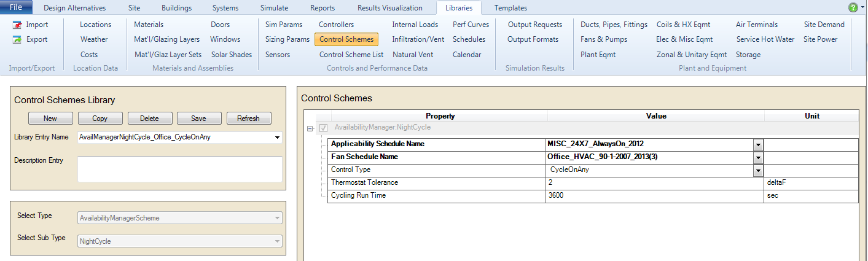Open the Templates ribbon tab
The width and height of the screenshot is (868, 261).
click(x=510, y=8)
